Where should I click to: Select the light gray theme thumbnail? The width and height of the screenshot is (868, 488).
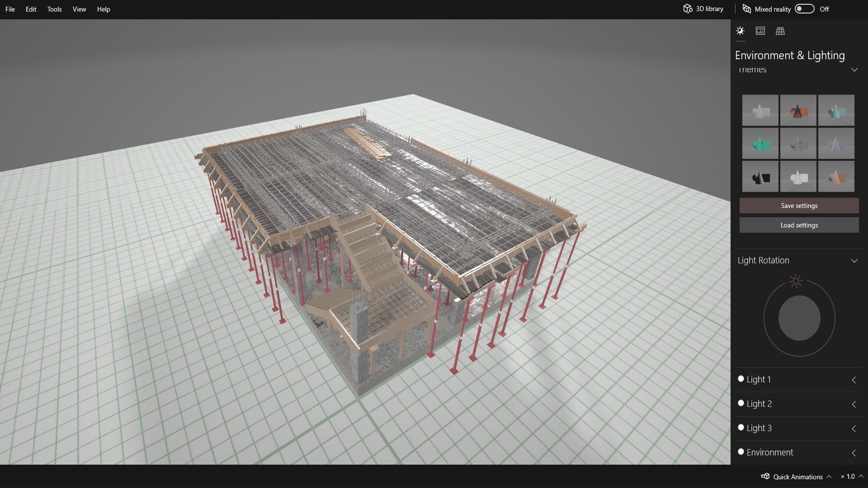click(760, 110)
